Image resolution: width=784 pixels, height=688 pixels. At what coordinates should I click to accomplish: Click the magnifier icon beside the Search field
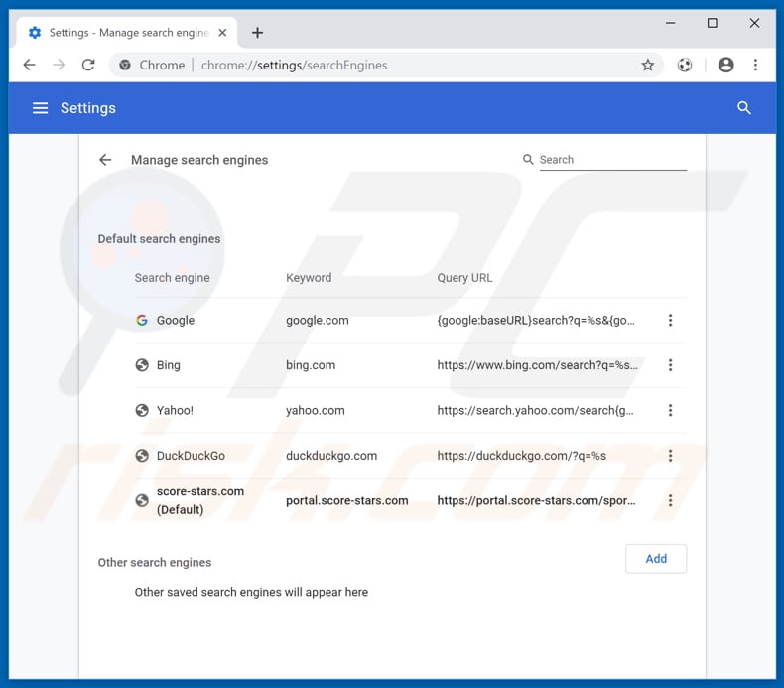point(528,159)
